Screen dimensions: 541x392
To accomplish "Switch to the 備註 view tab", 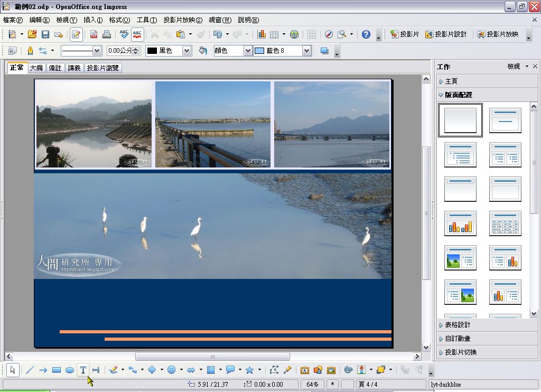I will (x=55, y=68).
